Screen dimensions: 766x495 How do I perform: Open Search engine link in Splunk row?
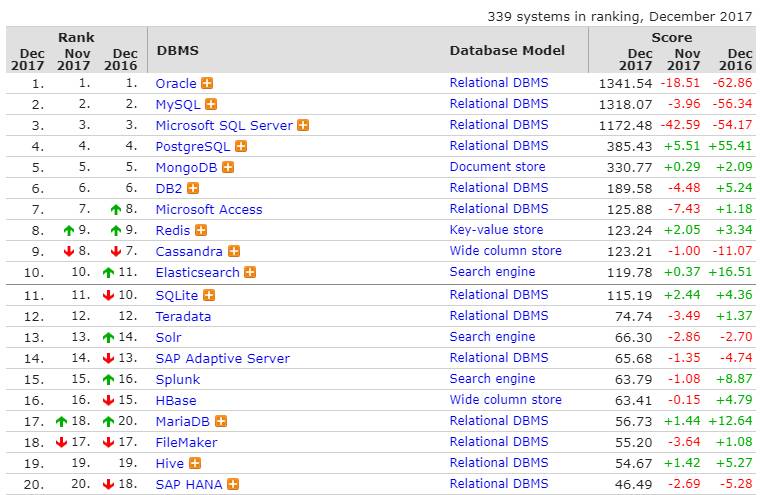[492, 379]
